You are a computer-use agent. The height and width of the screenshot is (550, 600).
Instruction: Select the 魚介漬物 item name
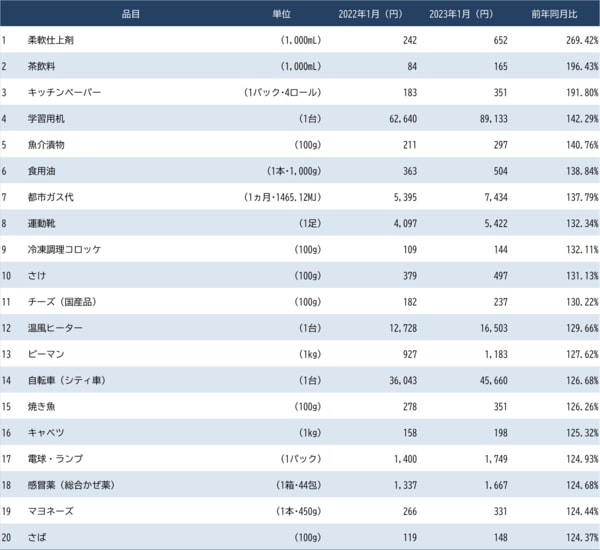click(x=46, y=145)
